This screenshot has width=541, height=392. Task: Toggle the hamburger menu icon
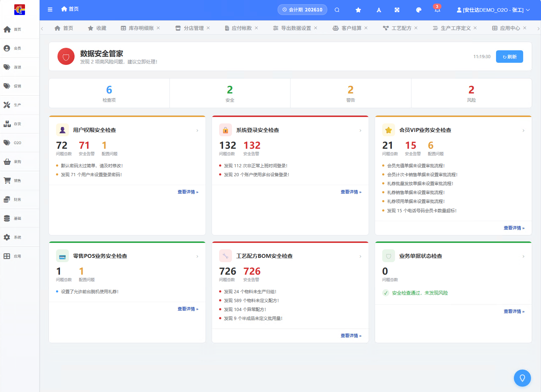tap(50, 10)
